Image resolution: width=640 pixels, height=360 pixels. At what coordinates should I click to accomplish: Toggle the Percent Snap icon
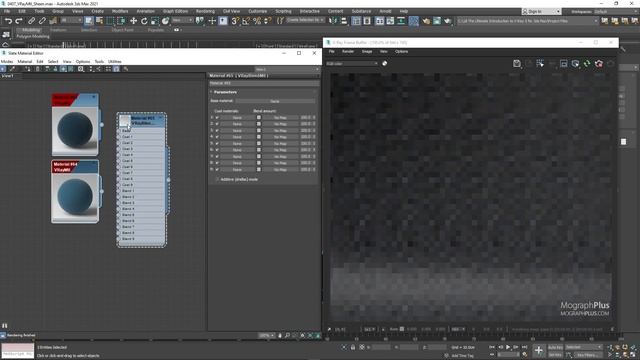(257, 21)
